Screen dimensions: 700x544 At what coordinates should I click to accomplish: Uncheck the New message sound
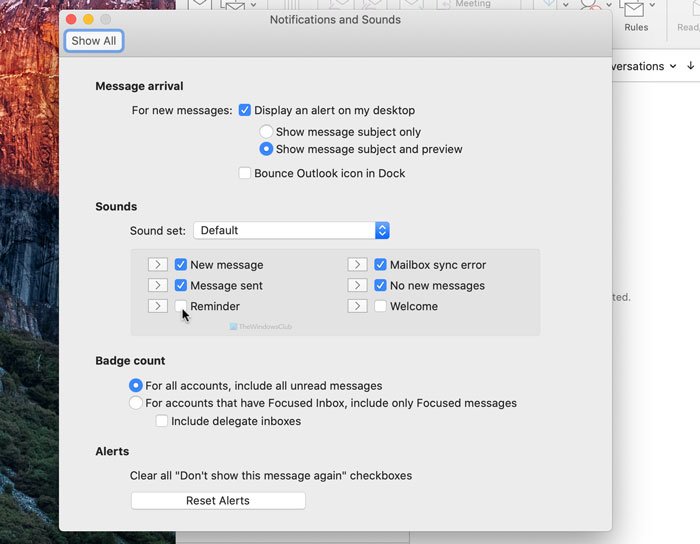180,265
